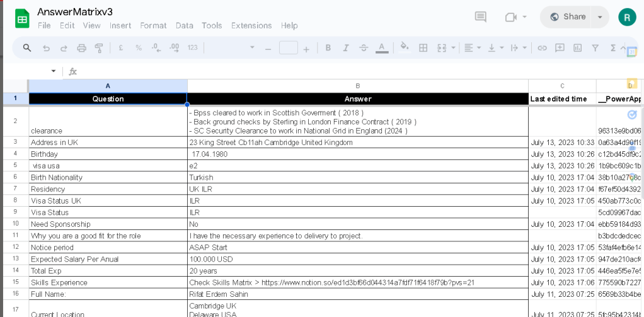This screenshot has height=317, width=644.
Task: Select row 12 header
Action: point(16,248)
